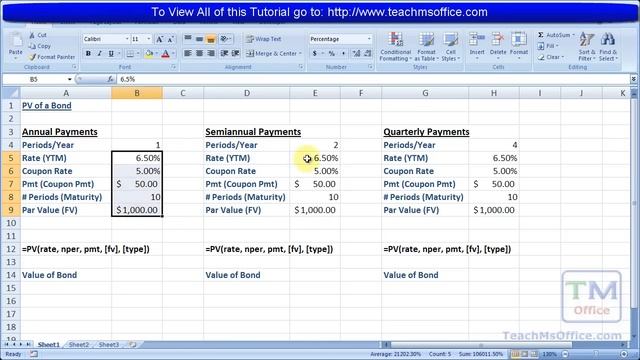Open Conditional Formatting menu

396,47
